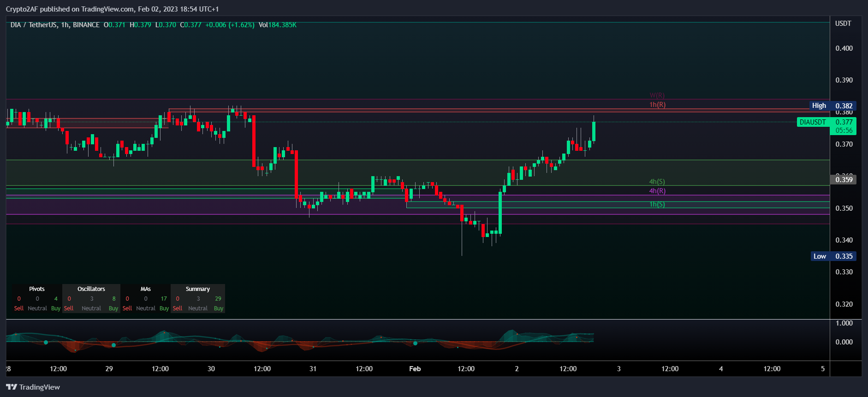
Task: Click the Oscillators Neutral count 3
Action: point(92,299)
